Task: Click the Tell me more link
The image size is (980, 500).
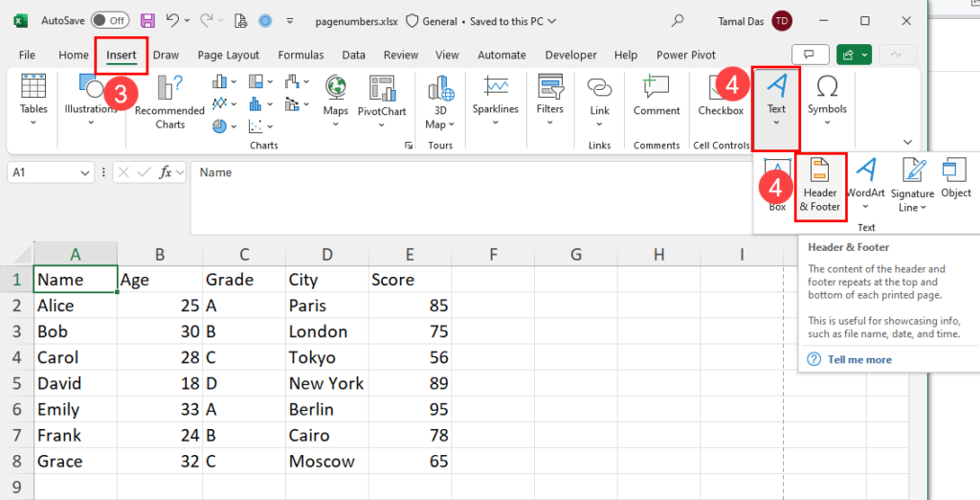Action: pyautogui.click(x=859, y=360)
